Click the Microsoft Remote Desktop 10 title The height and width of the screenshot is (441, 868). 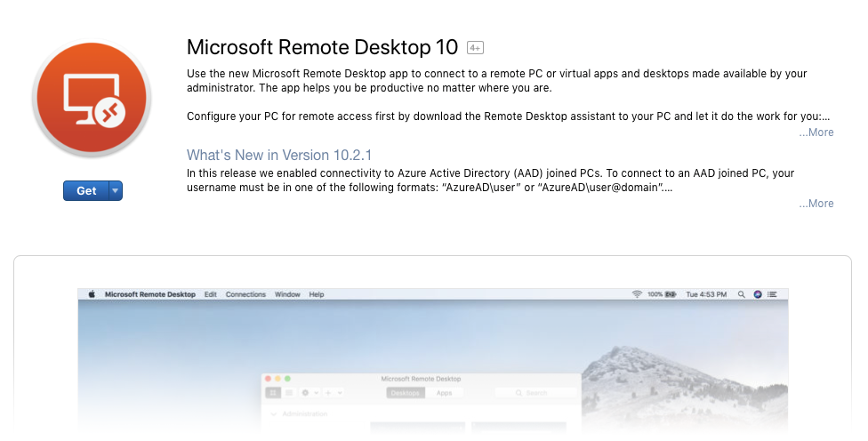coord(322,48)
